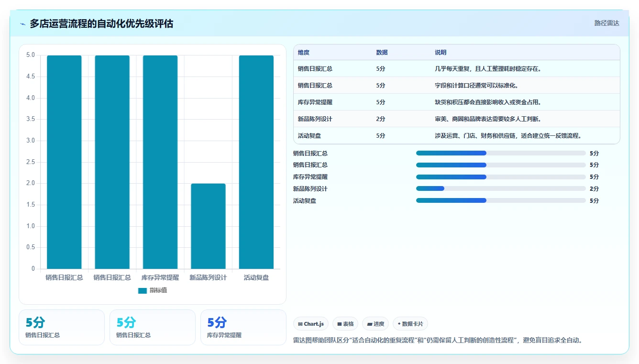This screenshot has height=364, width=639.
Task: Select the 进度 chip
Action: click(x=375, y=324)
